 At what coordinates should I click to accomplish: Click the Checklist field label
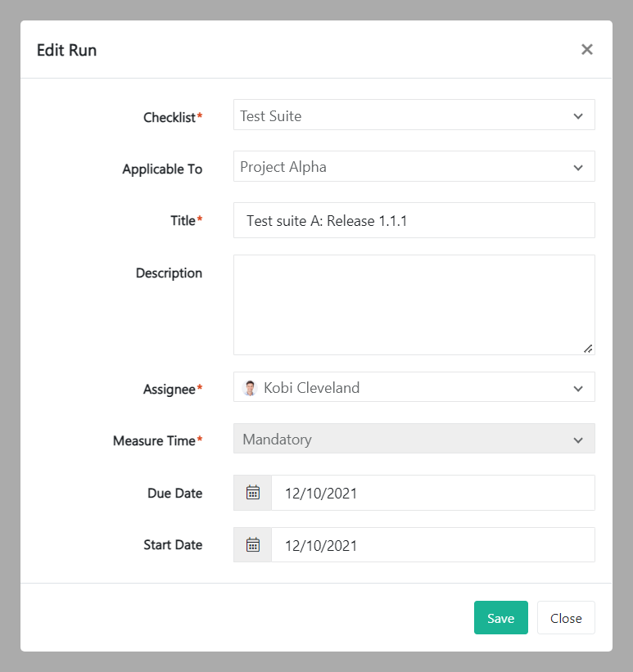pyautogui.click(x=170, y=117)
